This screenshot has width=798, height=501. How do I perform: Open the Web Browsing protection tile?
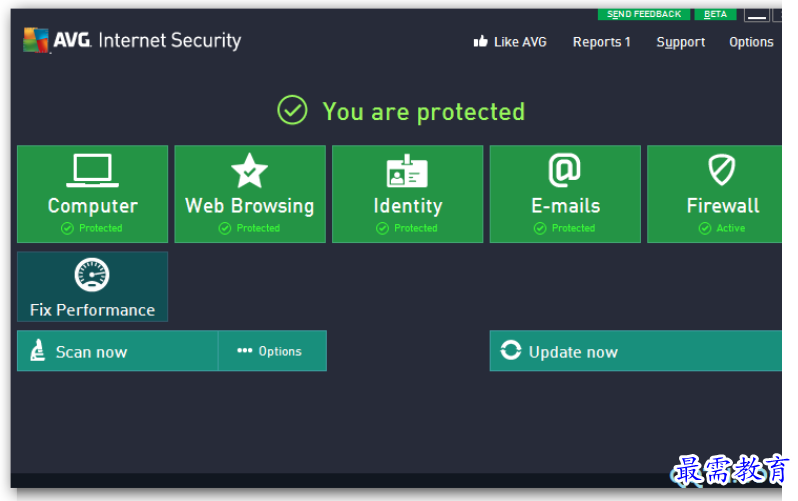[x=250, y=194]
